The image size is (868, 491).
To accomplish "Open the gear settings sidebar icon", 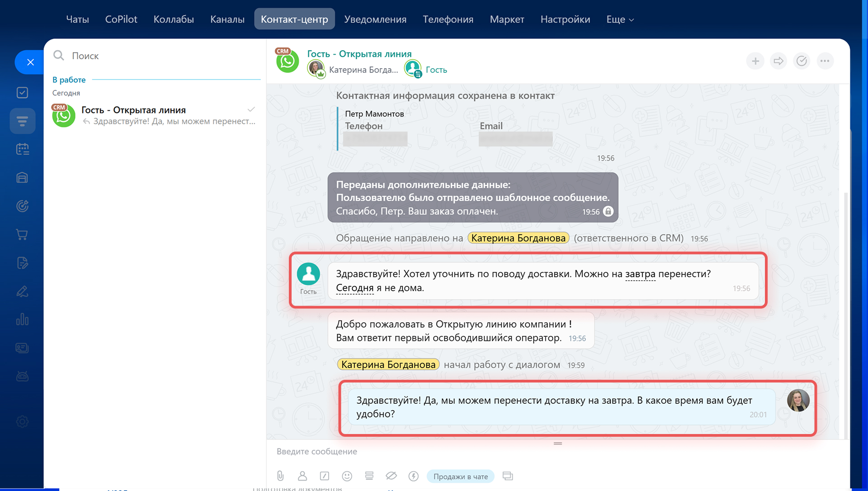I will (x=22, y=421).
